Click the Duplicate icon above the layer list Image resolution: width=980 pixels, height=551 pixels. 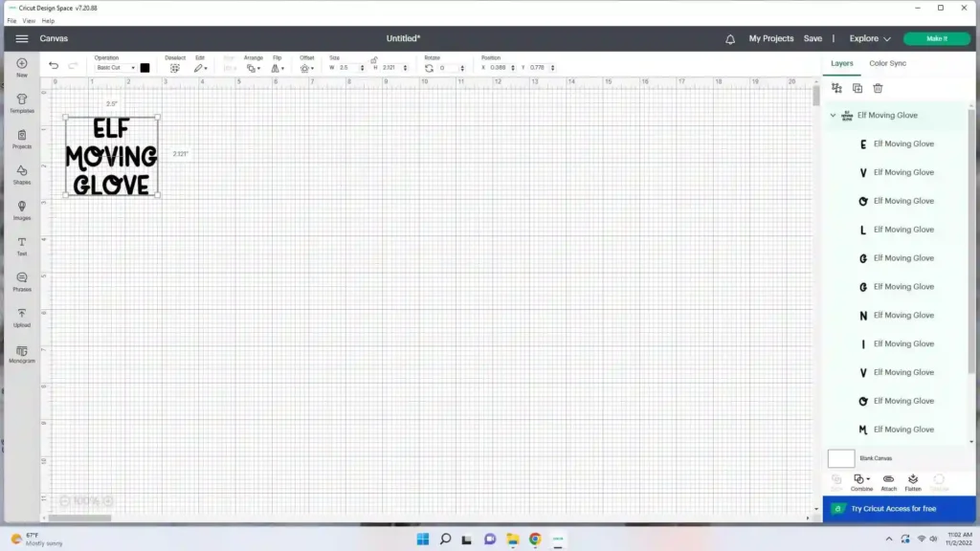pos(857,88)
